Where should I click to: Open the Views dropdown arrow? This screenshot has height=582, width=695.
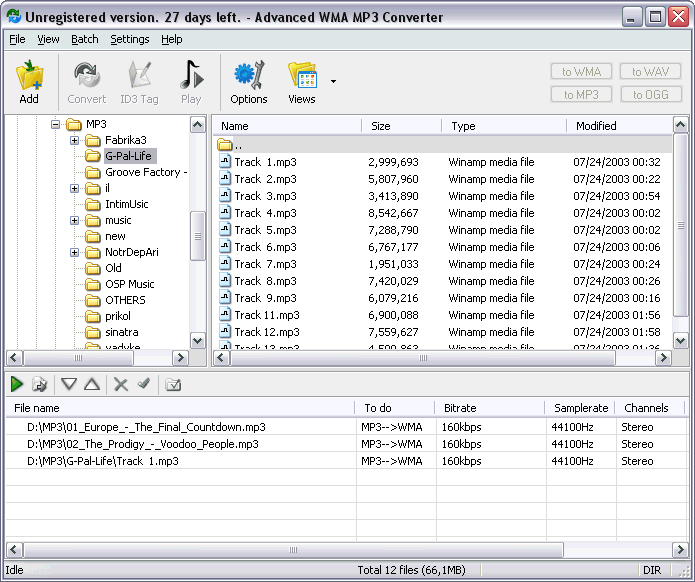click(333, 82)
